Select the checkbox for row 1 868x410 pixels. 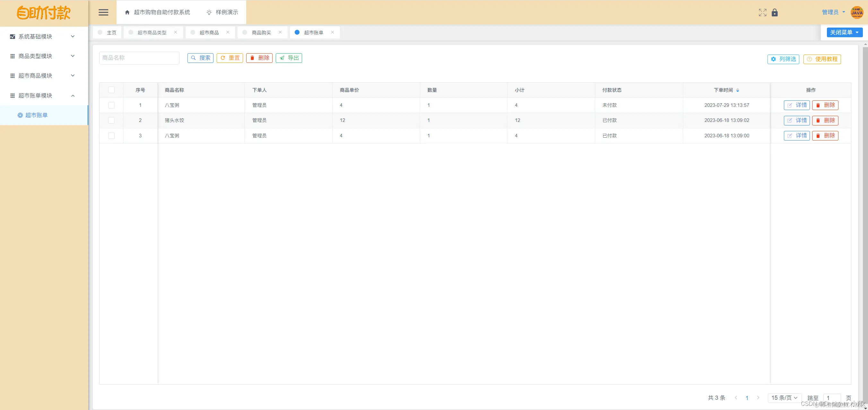111,105
